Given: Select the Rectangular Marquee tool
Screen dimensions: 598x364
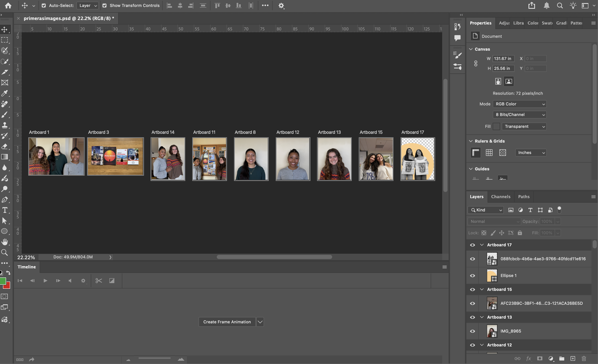Looking at the screenshot, I should pyautogui.click(x=5, y=40).
